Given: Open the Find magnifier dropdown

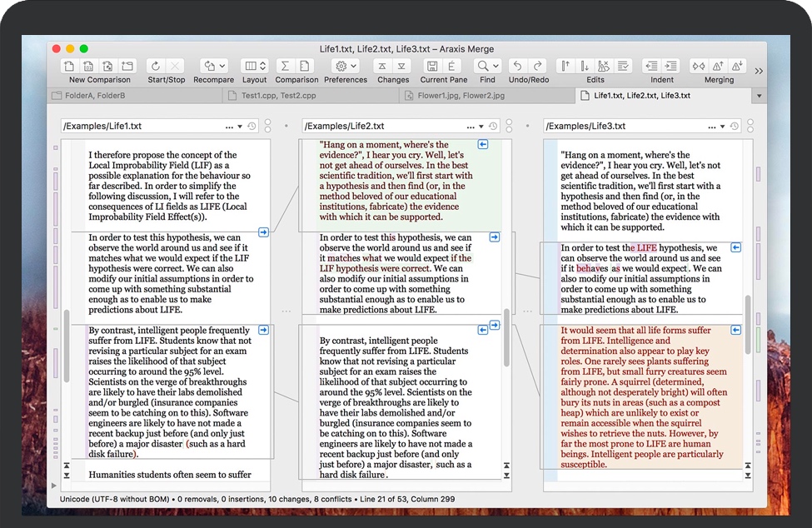Looking at the screenshot, I should [487, 66].
